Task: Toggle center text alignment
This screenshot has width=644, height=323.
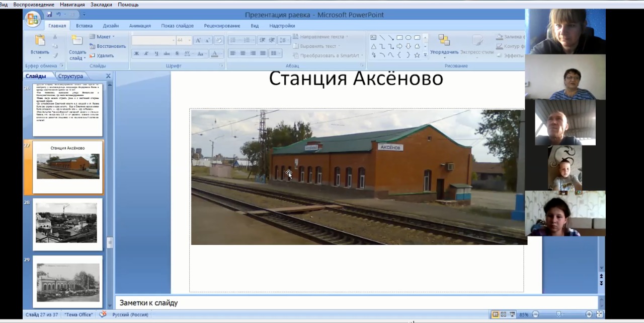Action: [243, 53]
